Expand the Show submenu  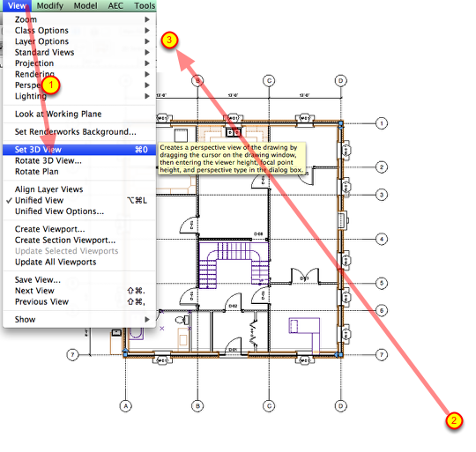(x=79, y=320)
